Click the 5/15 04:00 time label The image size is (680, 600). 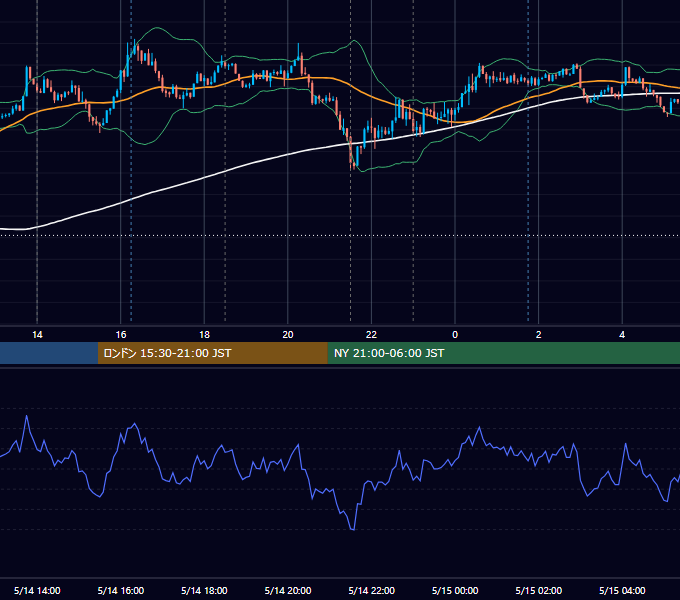[x=622, y=590]
